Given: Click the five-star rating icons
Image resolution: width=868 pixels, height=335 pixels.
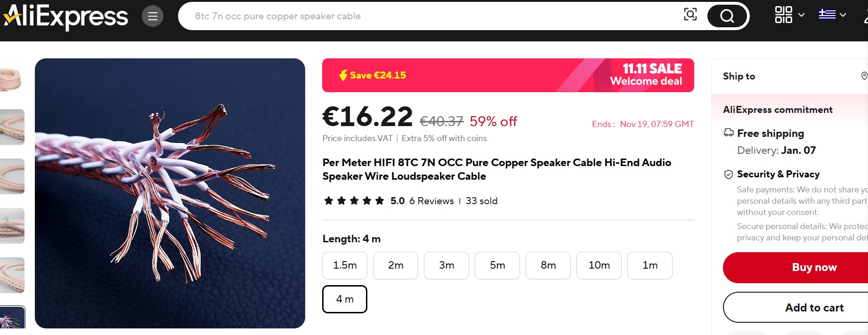Looking at the screenshot, I should click(x=354, y=201).
